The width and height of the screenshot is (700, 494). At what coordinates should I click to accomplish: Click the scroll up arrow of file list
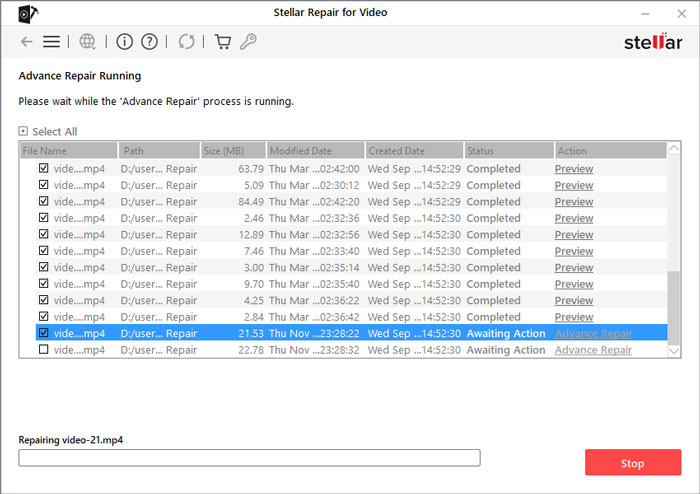point(674,148)
